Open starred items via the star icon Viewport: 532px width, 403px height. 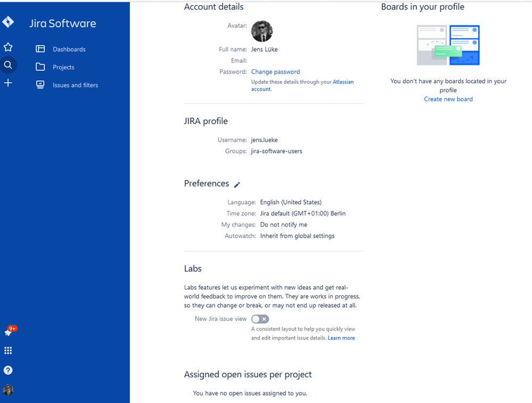pos(8,47)
